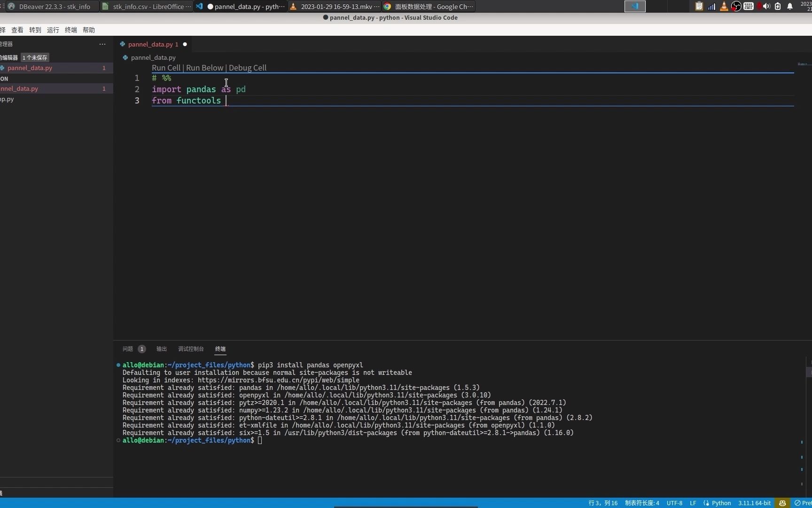This screenshot has height=508, width=812.
Task: Click the cursor position 行 3, 列 16
Action: click(603, 503)
